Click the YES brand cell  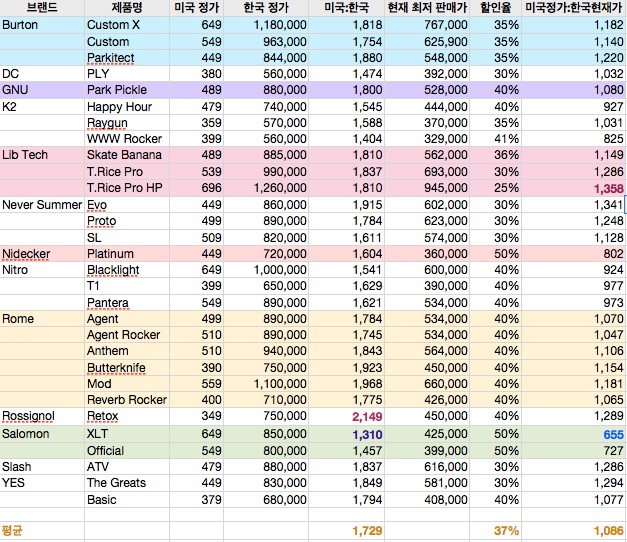coord(42,483)
